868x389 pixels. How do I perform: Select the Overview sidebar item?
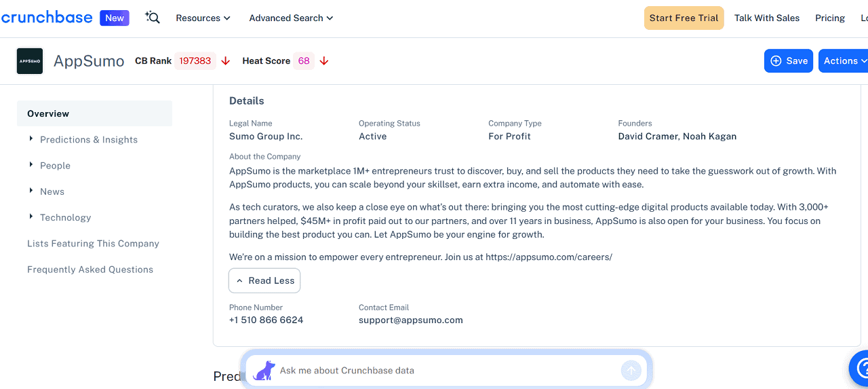[94, 113]
